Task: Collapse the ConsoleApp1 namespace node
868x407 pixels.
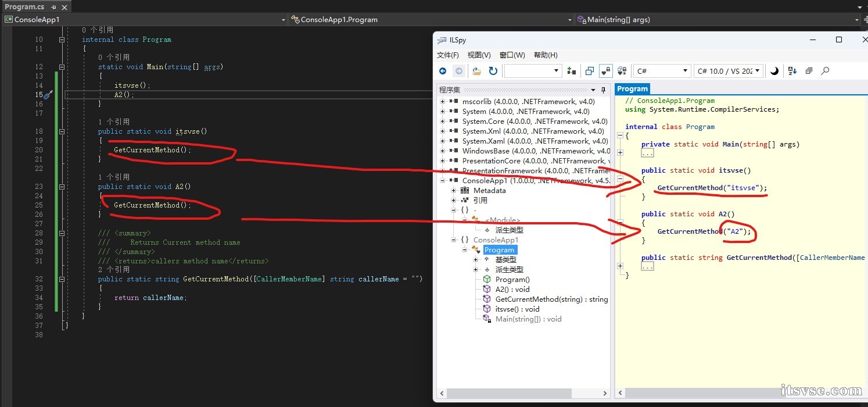Action: pos(454,240)
